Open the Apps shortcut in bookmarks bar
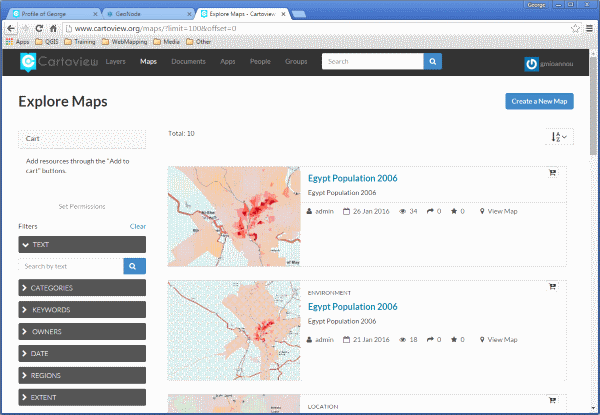The image size is (600, 415). click(x=17, y=42)
